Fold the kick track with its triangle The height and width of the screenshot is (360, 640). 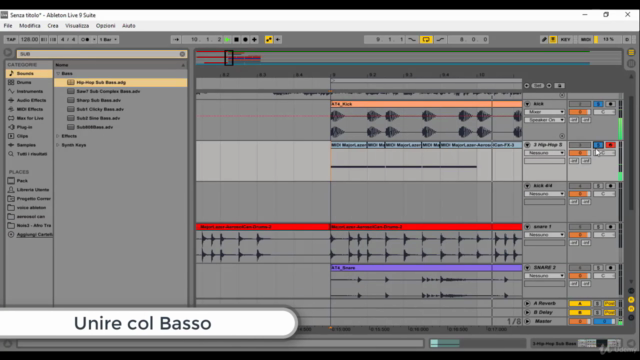[x=527, y=104]
